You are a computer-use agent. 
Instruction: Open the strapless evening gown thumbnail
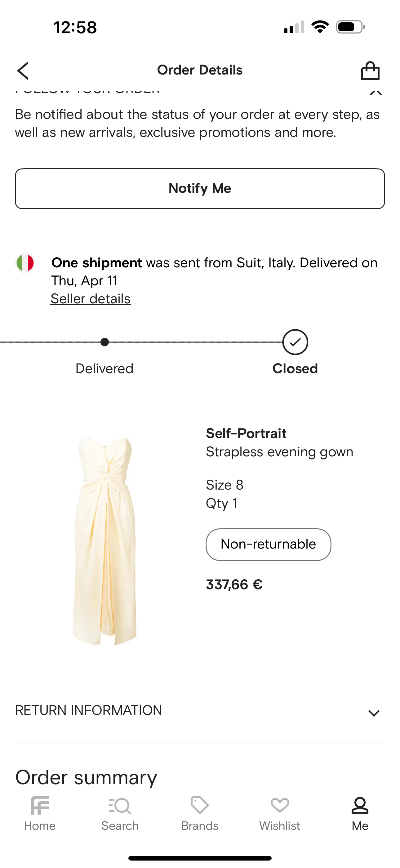coord(105,541)
